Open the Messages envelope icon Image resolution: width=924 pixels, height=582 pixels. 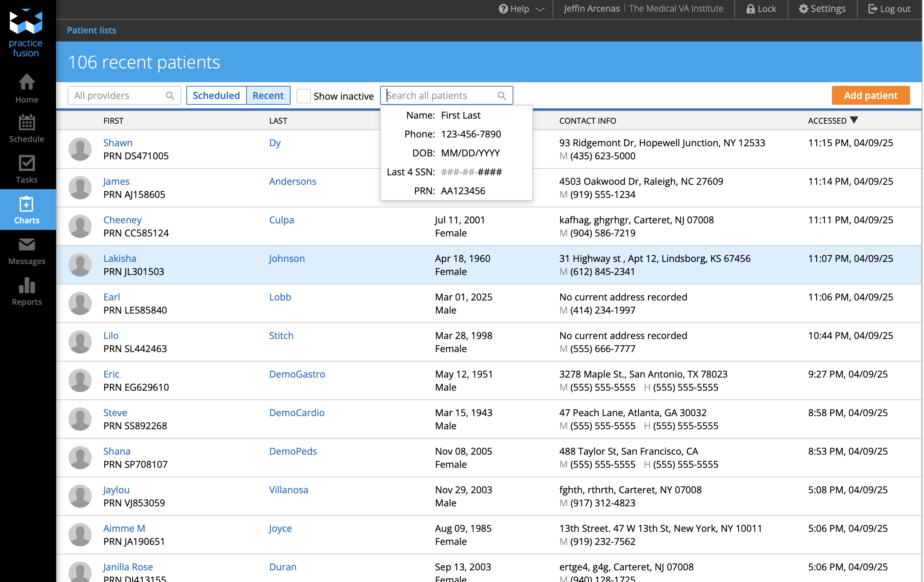point(27,244)
